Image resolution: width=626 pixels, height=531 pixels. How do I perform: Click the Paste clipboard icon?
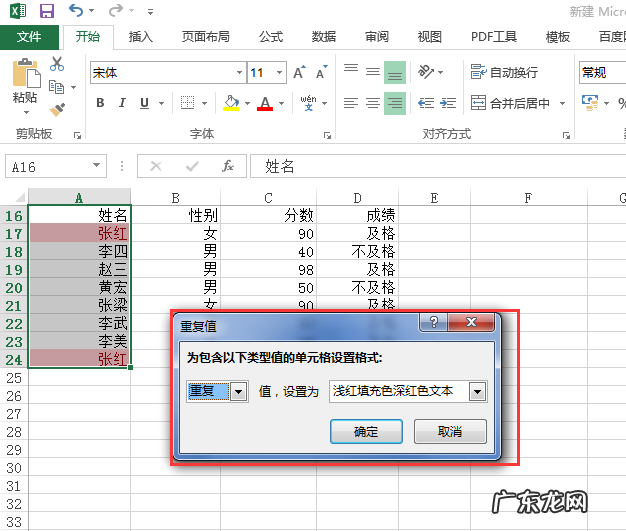(x=26, y=73)
